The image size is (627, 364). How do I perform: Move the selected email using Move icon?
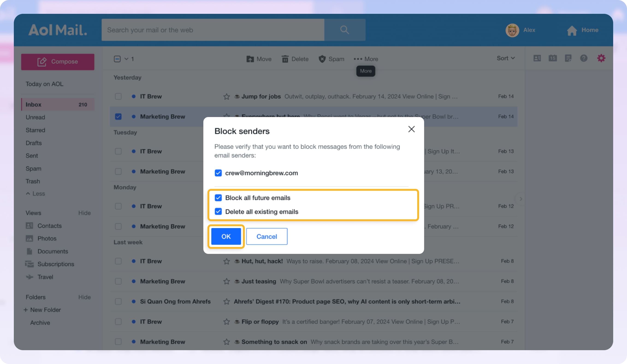259,59
